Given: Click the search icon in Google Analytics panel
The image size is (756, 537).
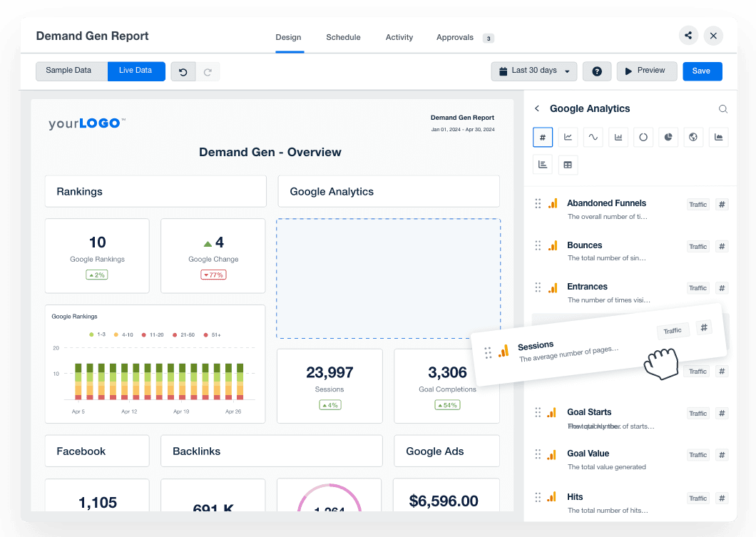Looking at the screenshot, I should (x=722, y=109).
